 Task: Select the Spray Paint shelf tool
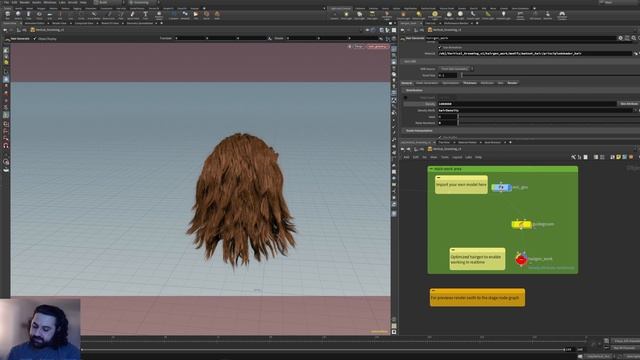coord(133,15)
